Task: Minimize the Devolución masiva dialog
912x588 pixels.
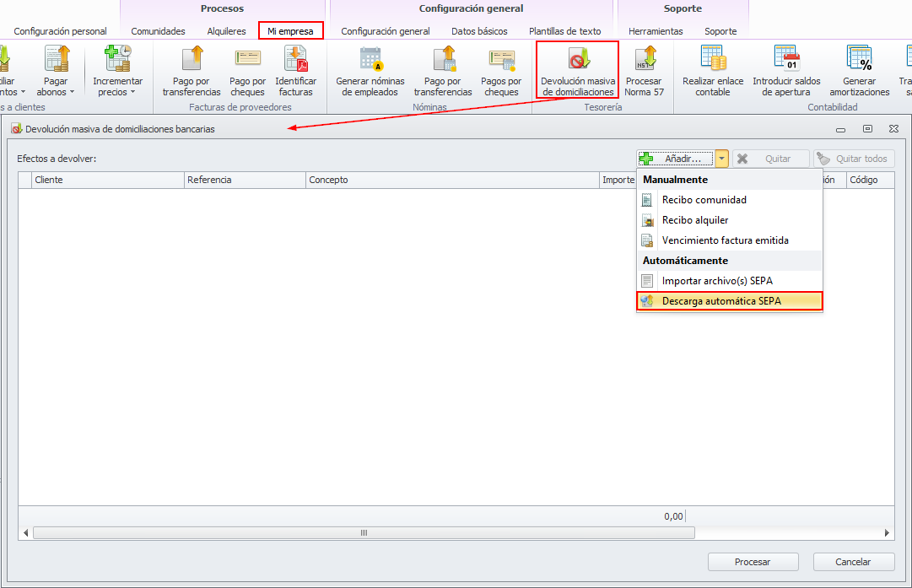Action: click(840, 129)
